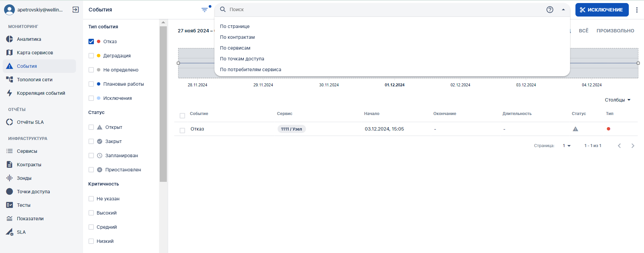Go to previous page arrow
The width and height of the screenshot is (644, 253).
(619, 146)
